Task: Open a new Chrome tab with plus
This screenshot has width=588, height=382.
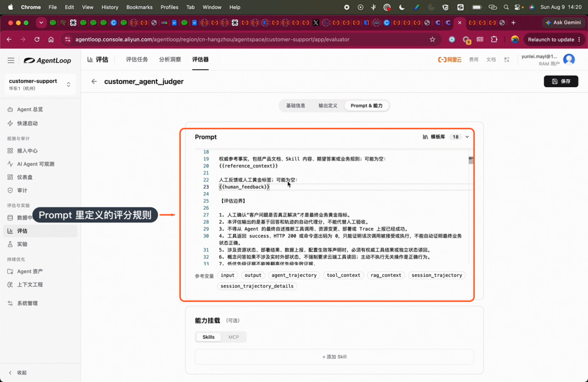Action: (x=513, y=23)
